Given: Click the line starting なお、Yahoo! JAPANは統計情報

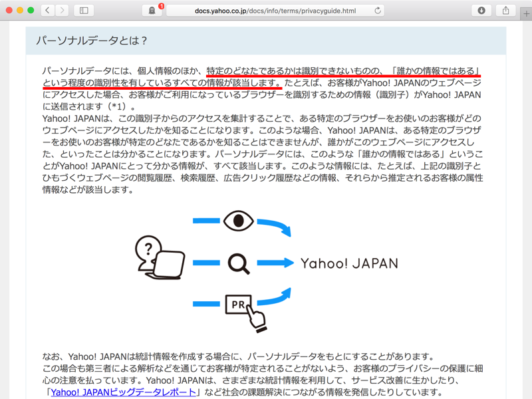Looking at the screenshot, I should point(239,356).
